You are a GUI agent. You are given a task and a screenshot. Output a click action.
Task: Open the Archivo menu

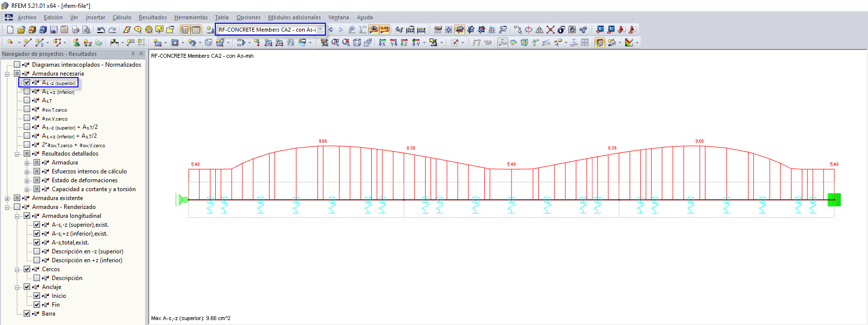pos(27,17)
